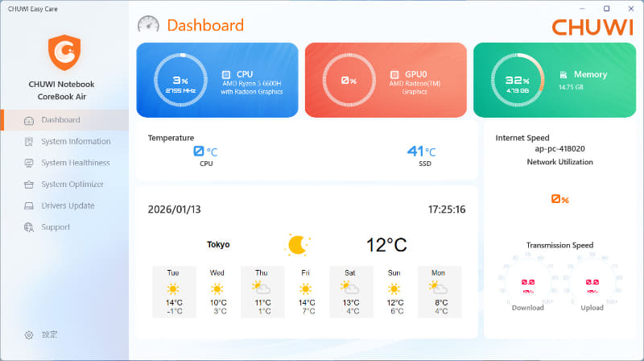Image resolution: width=644 pixels, height=361 pixels.
Task: Click the Tokyo city label
Action: [x=218, y=245]
